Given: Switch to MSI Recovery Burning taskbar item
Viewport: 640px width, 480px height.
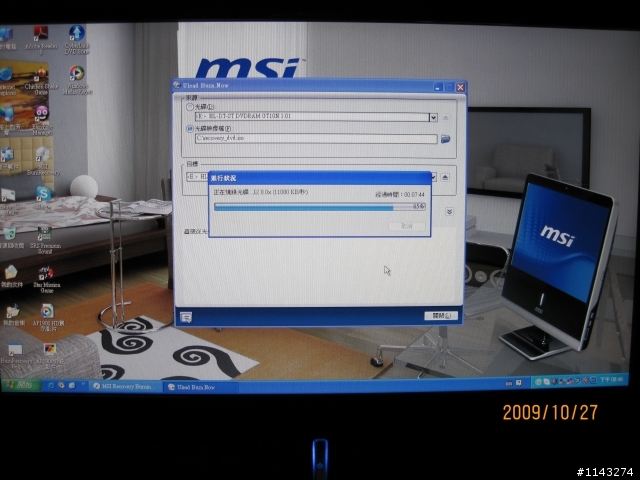Looking at the screenshot, I should [x=126, y=386].
